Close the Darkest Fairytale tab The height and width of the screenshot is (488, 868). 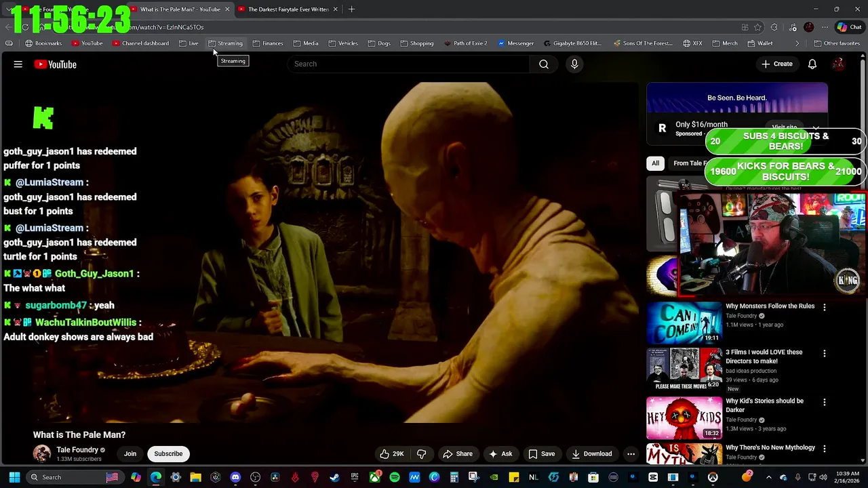335,9
